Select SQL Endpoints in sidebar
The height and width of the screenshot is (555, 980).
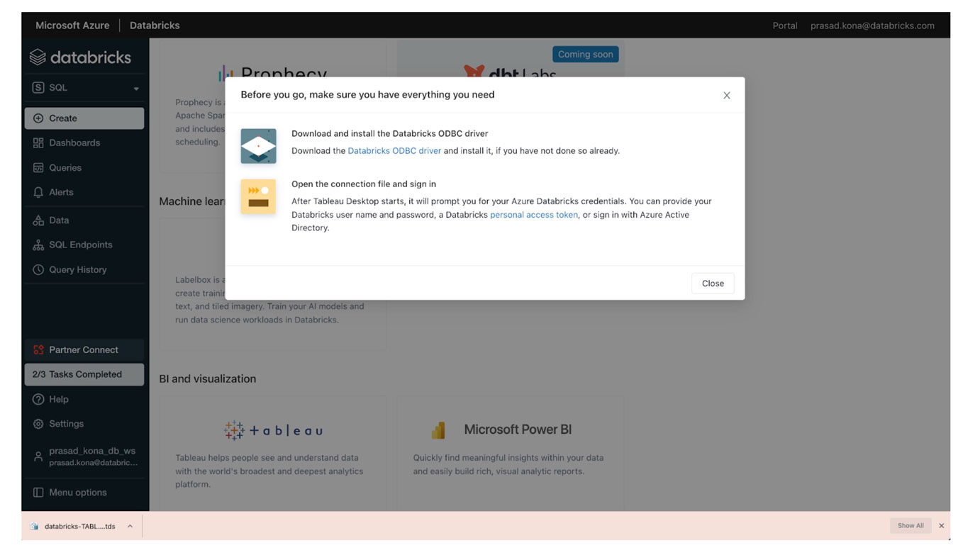(80, 245)
